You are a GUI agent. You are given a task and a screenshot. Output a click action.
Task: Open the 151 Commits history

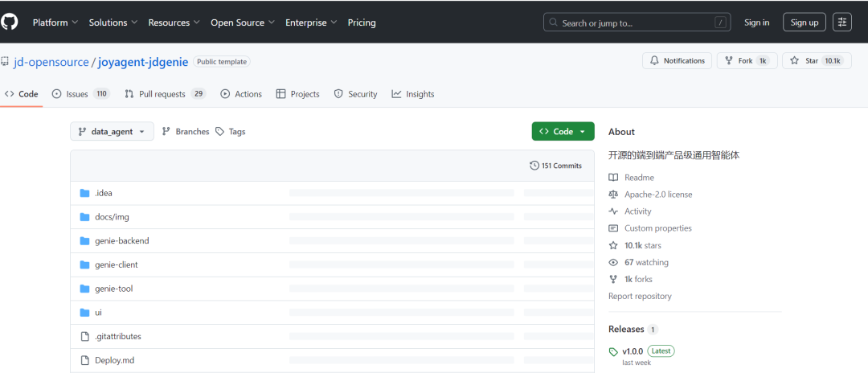(556, 166)
